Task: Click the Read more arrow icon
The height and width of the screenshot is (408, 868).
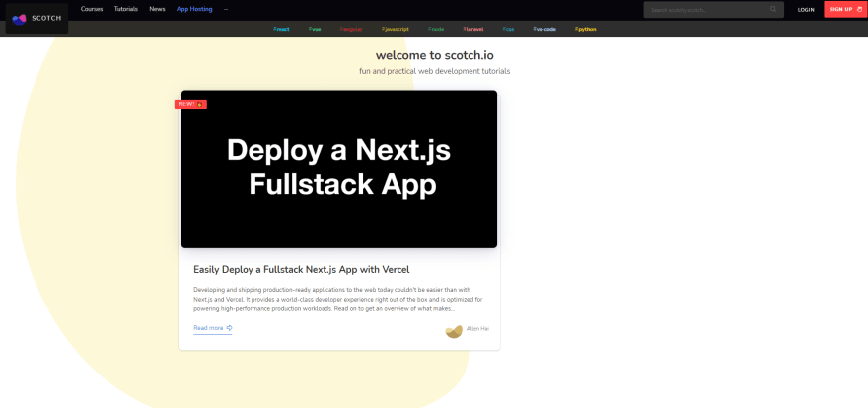Action: tap(229, 328)
